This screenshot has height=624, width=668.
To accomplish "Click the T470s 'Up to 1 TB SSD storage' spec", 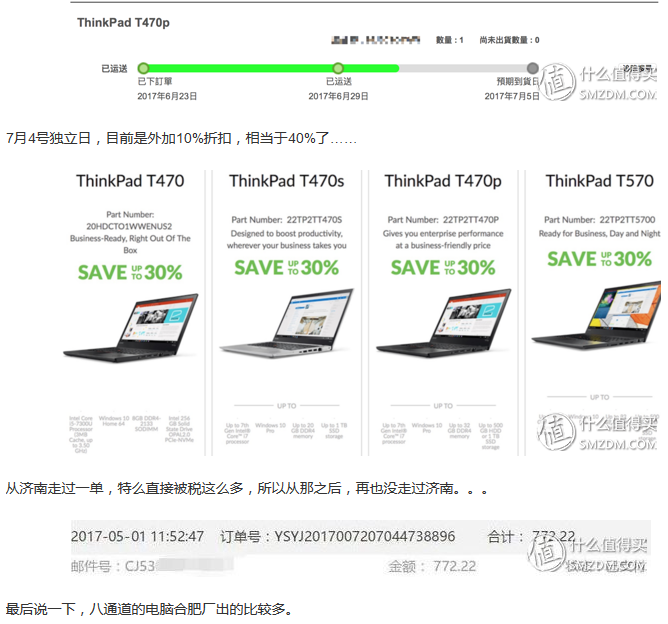I will tap(334, 431).
